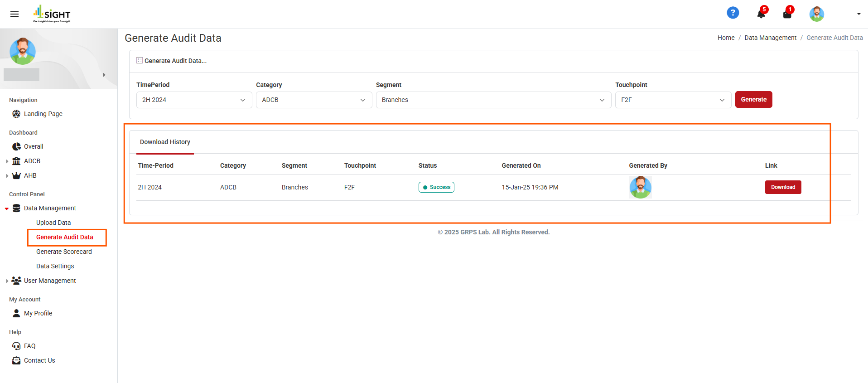Click the red Generate button

[x=753, y=99]
